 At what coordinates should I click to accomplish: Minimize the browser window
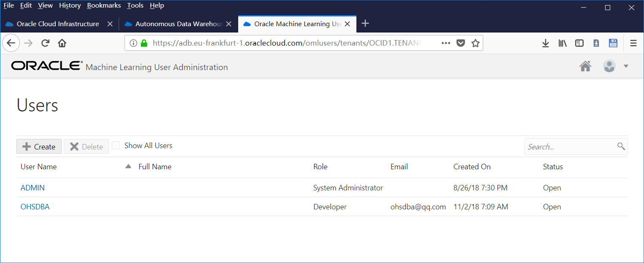(x=584, y=7)
